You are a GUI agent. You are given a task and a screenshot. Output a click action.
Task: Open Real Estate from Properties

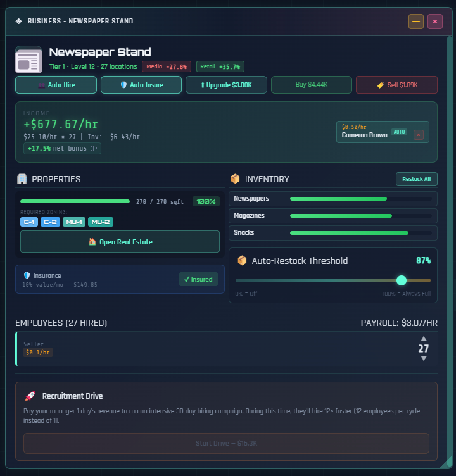point(120,242)
